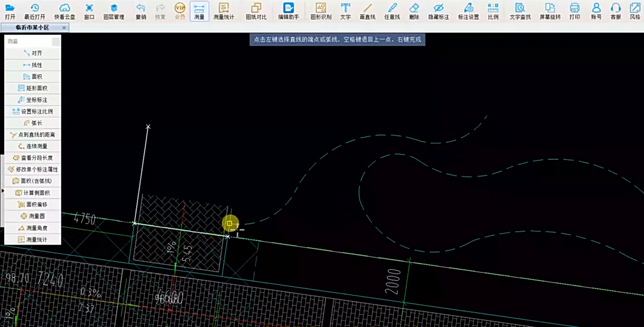Contact support via 客服
The height and width of the screenshot is (327, 644).
(616, 11)
